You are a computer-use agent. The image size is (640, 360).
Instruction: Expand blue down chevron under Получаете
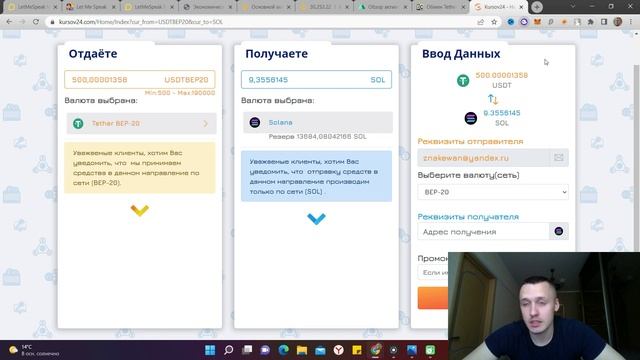(316, 219)
